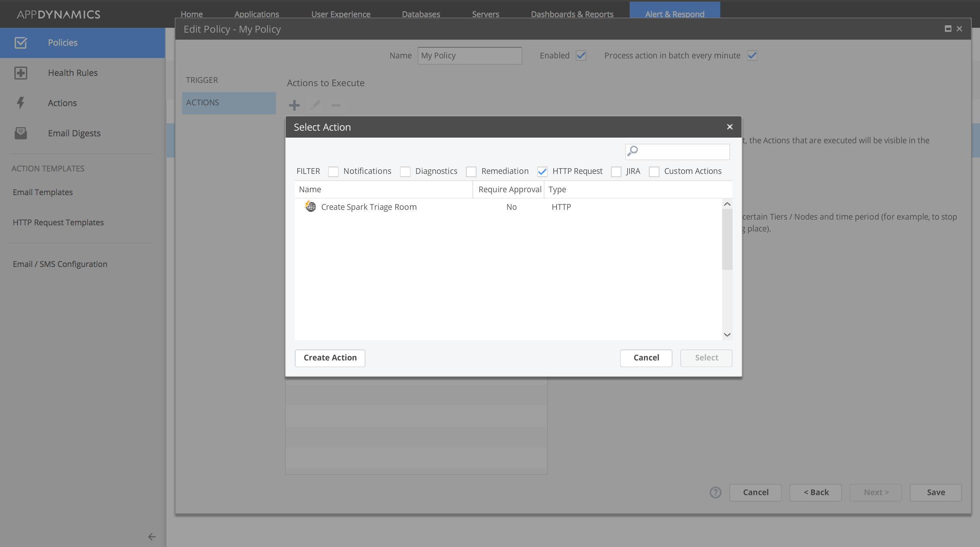Click the policy Name input field
The image size is (980, 547).
[469, 55]
